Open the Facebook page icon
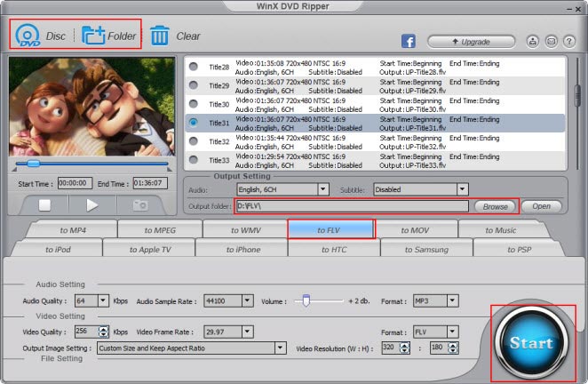The image size is (588, 384). (x=408, y=41)
